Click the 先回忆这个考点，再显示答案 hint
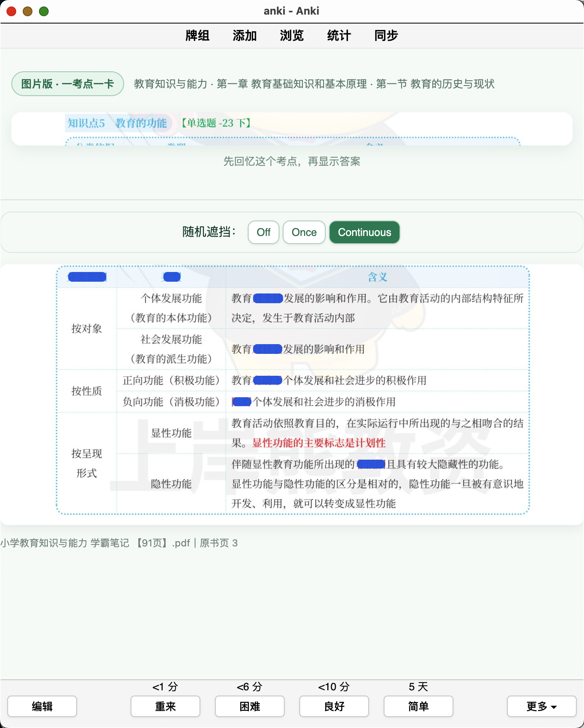Screen dimensions: 584x728 [292, 161]
